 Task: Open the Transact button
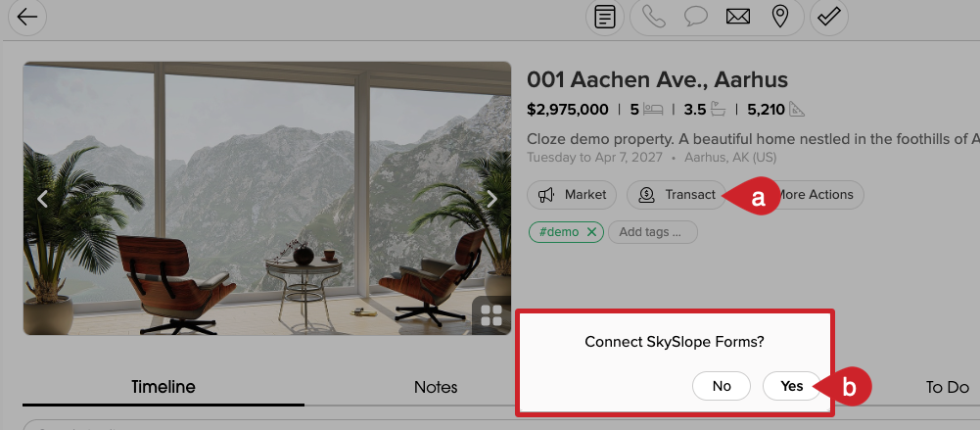(677, 195)
